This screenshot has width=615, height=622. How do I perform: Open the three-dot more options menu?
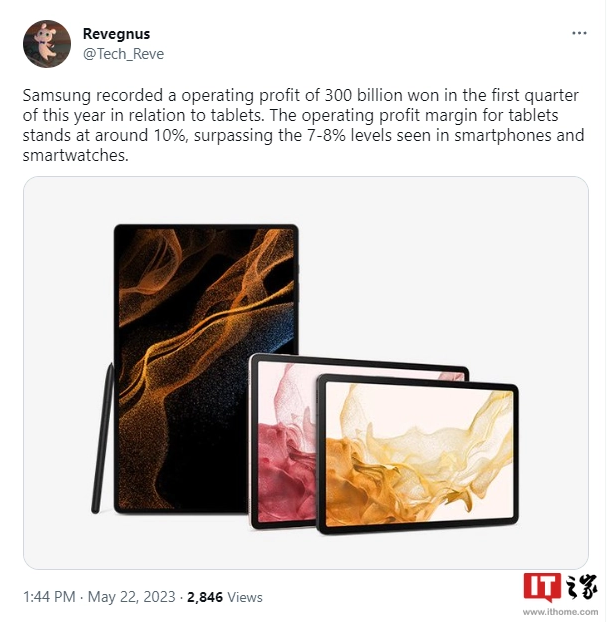pos(579,33)
